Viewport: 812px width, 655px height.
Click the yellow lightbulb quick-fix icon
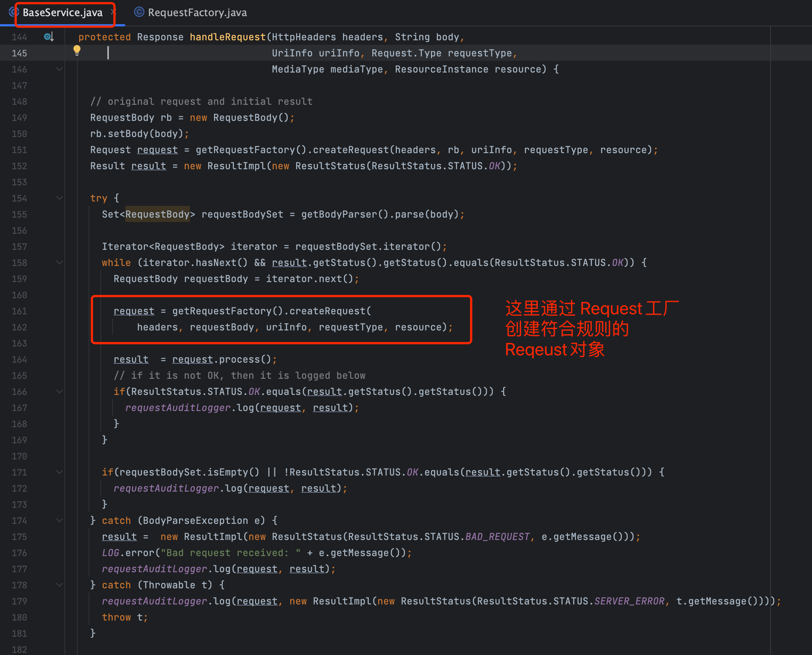pos(77,50)
